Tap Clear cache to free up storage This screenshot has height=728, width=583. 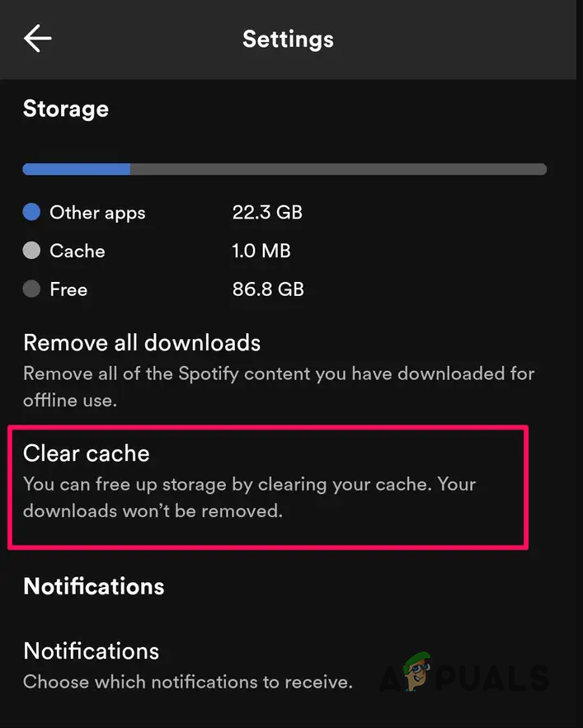(86, 453)
